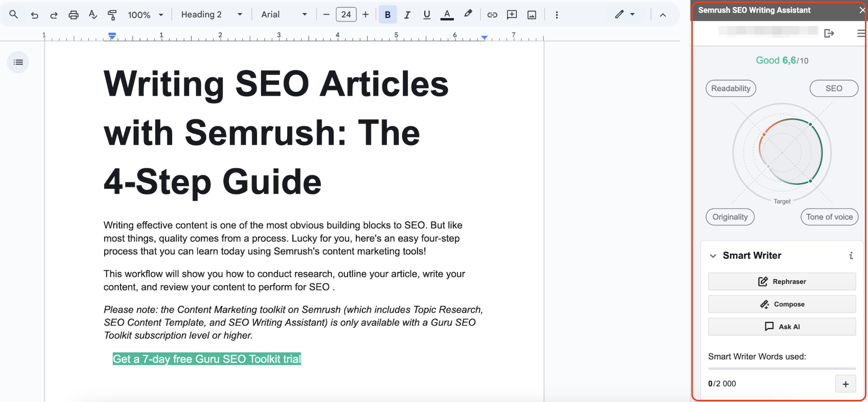Click the Print icon

click(x=73, y=14)
